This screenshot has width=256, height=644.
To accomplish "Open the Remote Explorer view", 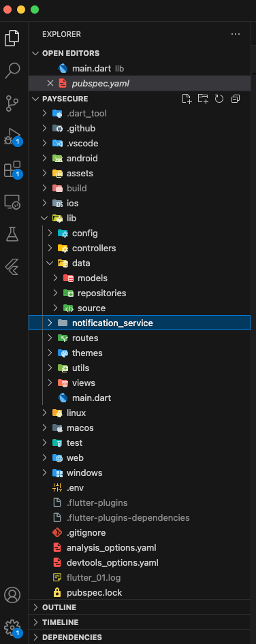I will pos(12,202).
